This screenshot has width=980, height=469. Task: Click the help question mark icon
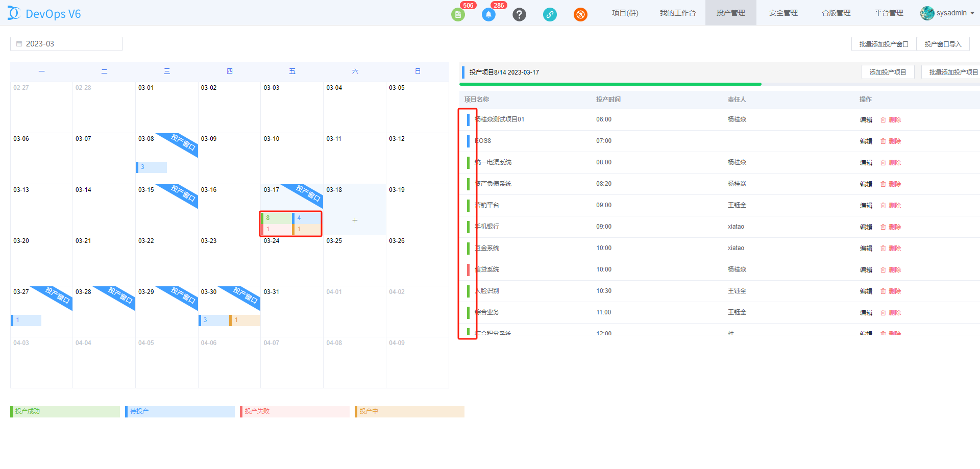click(519, 15)
